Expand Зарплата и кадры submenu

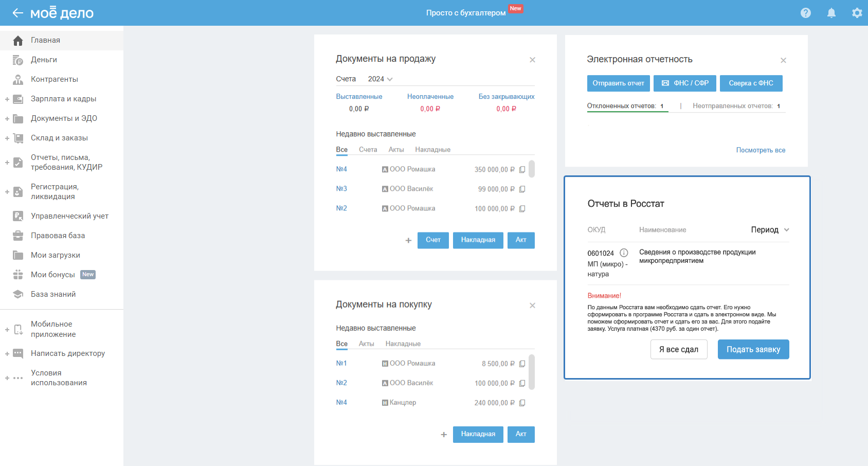click(7, 99)
